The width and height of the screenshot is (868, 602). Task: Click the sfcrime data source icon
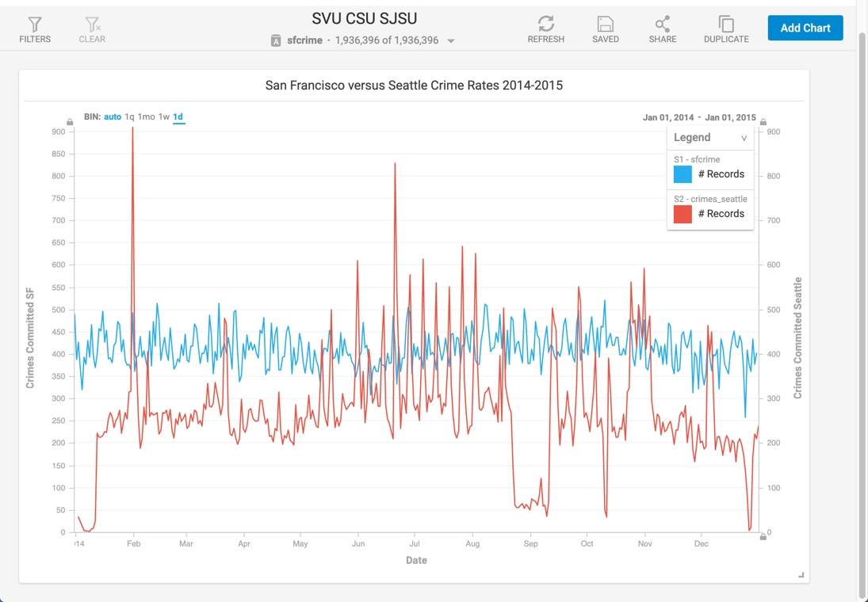(276, 40)
